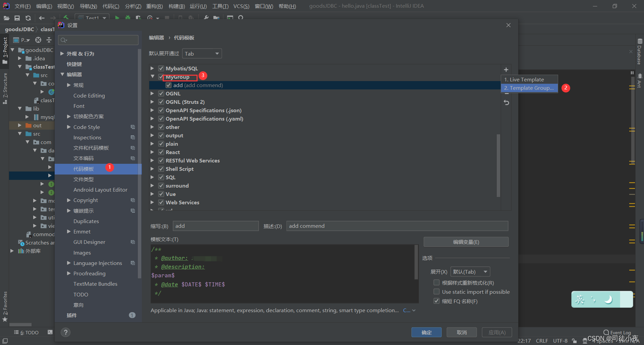Open the default expand-with Tab dropdown
The width and height of the screenshot is (644, 345).
[x=202, y=54]
